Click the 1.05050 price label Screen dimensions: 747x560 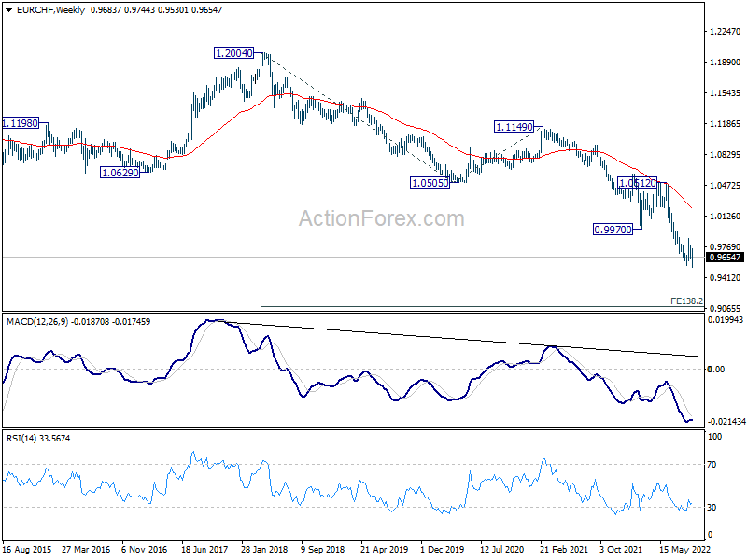click(x=430, y=182)
